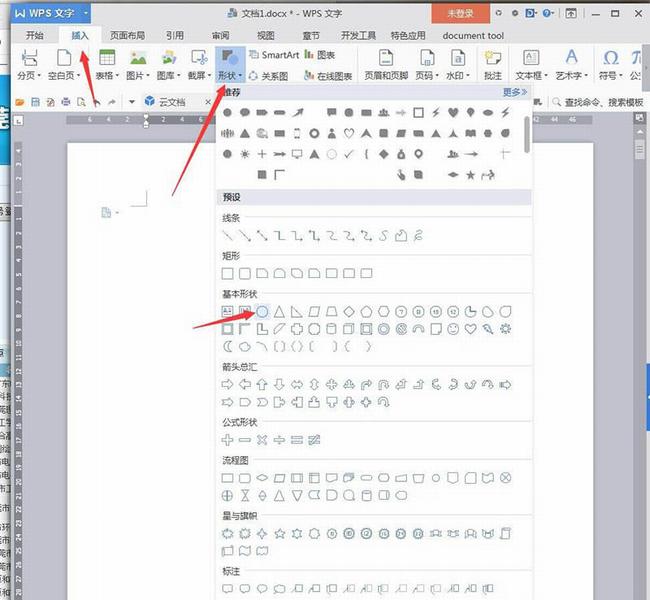Open the 视图 tab
This screenshot has height=600, width=650.
(266, 36)
